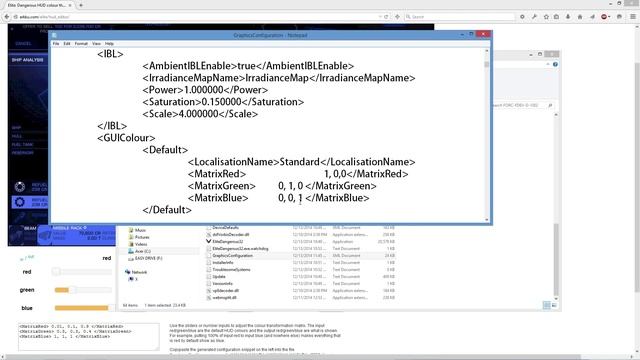Screen dimensions: 640x360
Task: Adjust the green input slider
Action: click(x=83, y=290)
